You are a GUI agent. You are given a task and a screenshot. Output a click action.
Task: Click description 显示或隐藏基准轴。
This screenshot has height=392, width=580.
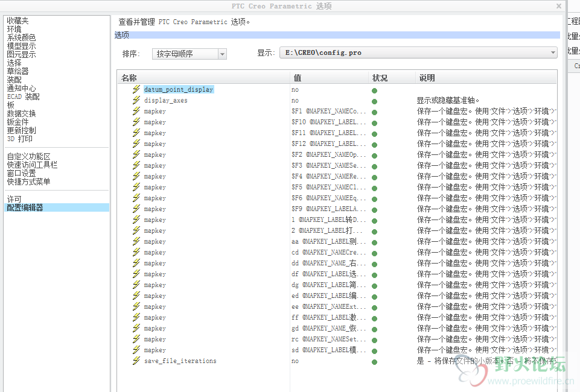(x=448, y=100)
